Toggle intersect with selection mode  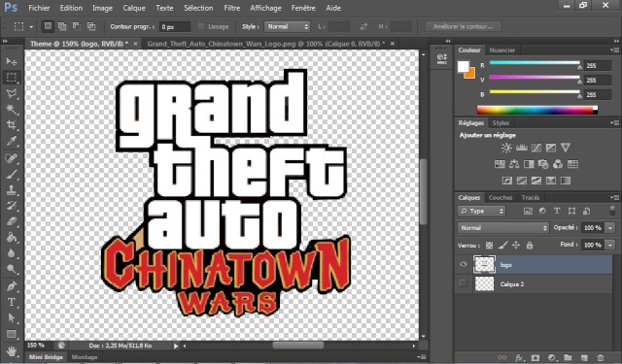tap(91, 26)
